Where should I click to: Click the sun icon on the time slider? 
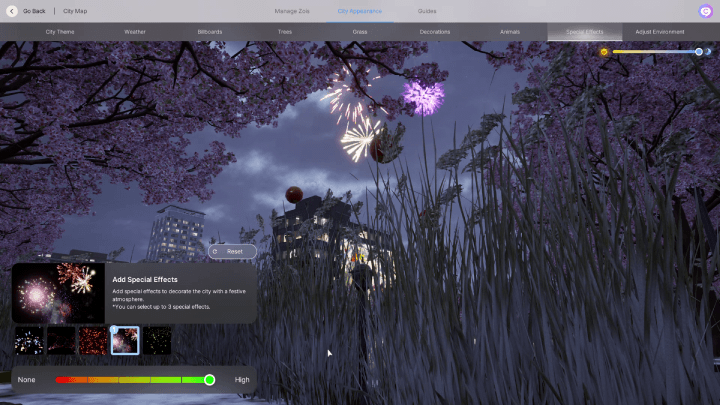click(x=604, y=51)
